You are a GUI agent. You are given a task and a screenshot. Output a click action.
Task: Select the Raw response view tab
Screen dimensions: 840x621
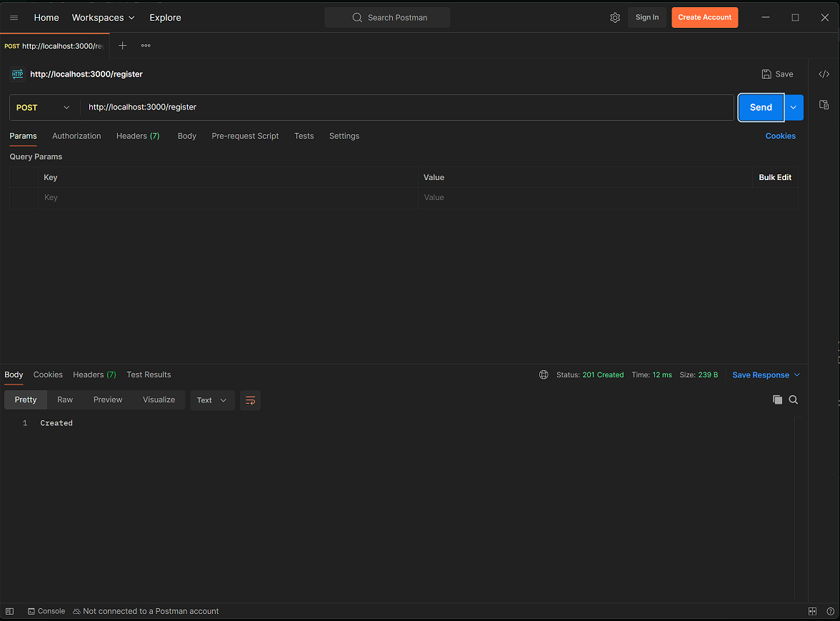(x=65, y=400)
